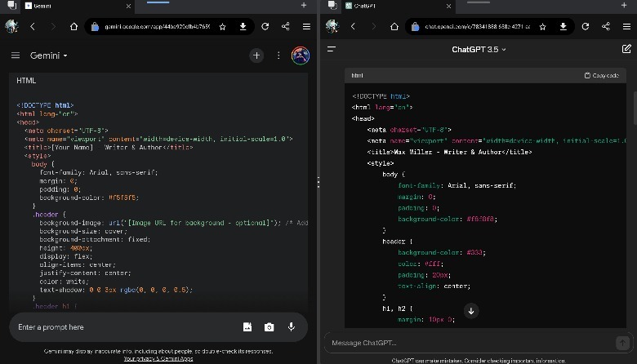Open the Your privacy & Gemini Apps link
This screenshot has width=637, height=364.
[158, 358]
